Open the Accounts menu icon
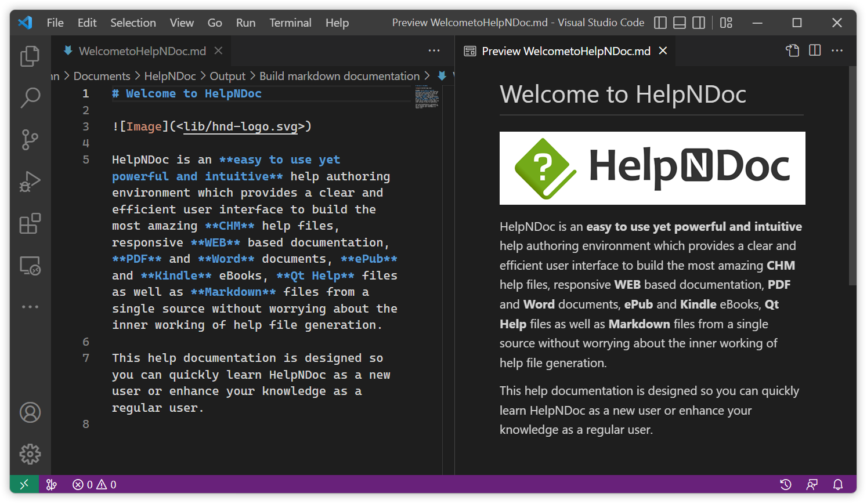 click(x=30, y=412)
